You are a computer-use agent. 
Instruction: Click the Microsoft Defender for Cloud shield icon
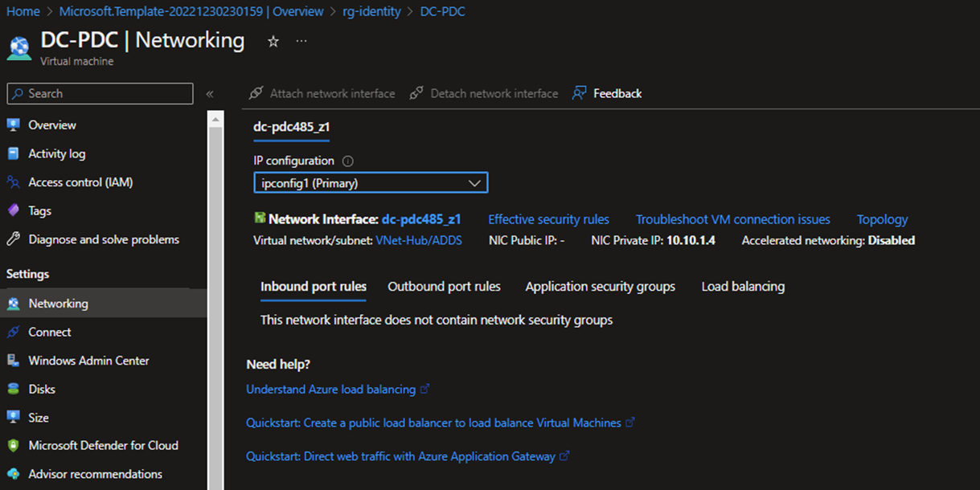[13, 445]
